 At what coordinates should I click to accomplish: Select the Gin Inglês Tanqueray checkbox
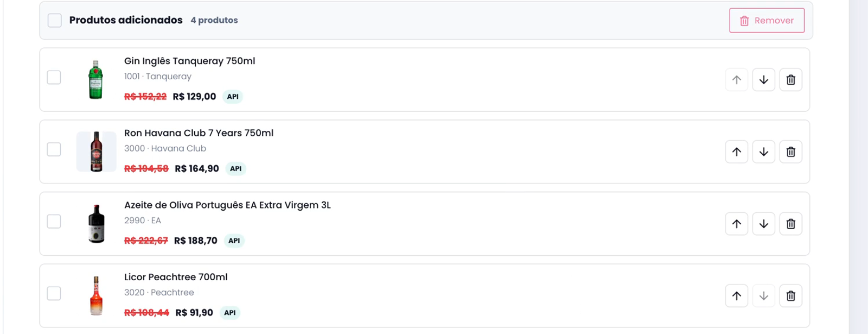click(54, 77)
